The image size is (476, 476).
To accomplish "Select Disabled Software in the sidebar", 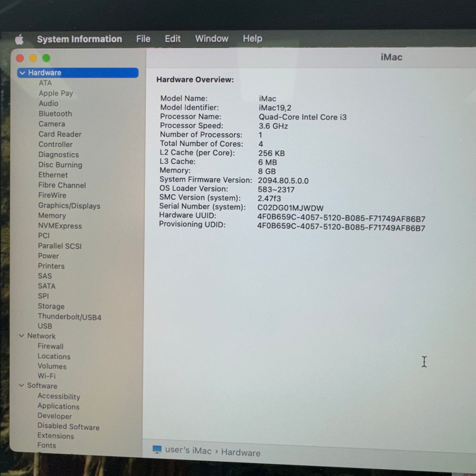I will click(x=68, y=426).
